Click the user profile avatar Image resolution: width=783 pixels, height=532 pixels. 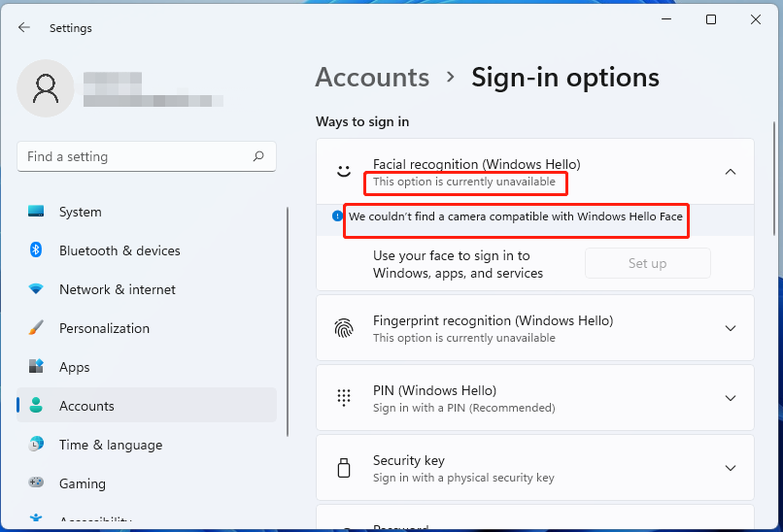pos(46,88)
